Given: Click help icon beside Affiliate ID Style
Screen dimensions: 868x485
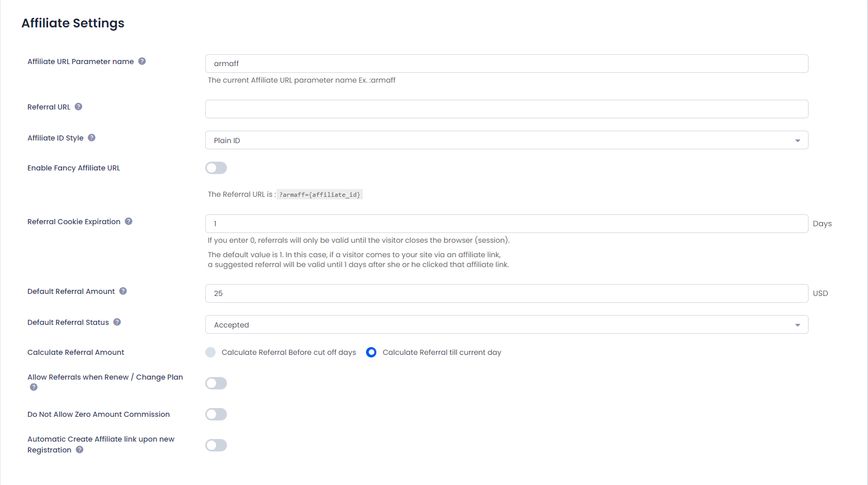Looking at the screenshot, I should tap(92, 138).
